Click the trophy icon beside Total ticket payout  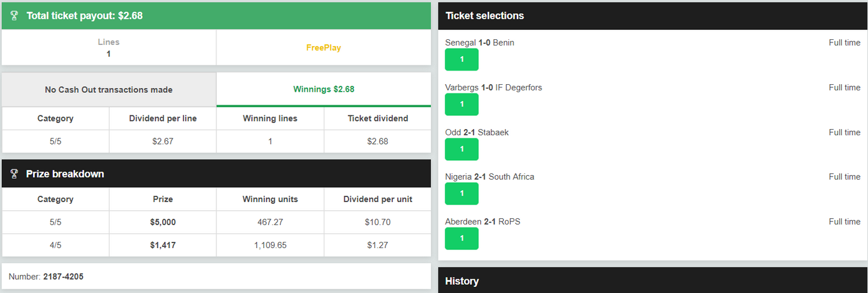[x=14, y=16]
